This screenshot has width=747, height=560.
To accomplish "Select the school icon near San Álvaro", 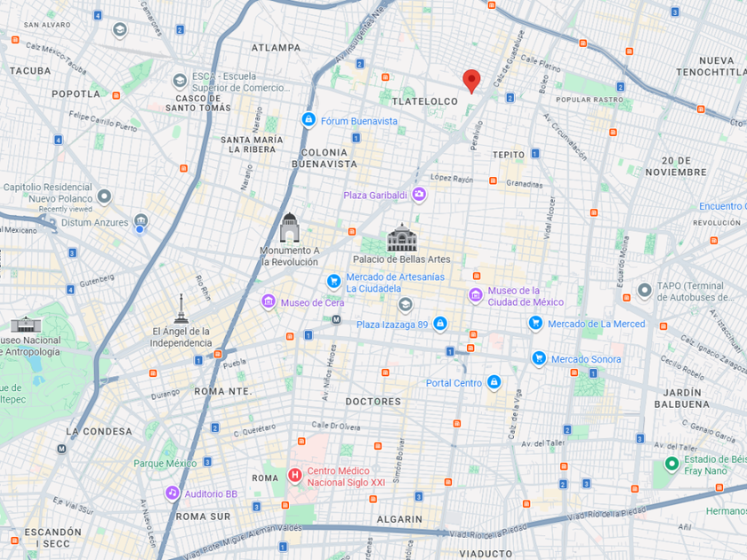I will tap(119, 30).
